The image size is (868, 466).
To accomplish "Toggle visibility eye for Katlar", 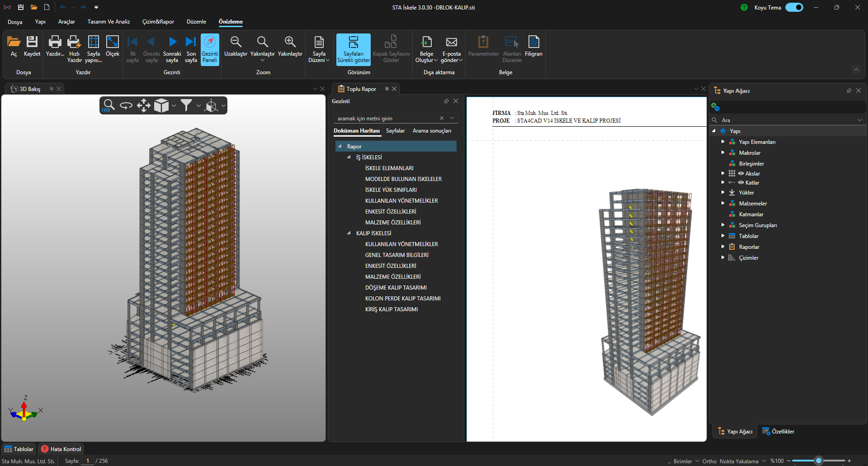I will point(741,183).
